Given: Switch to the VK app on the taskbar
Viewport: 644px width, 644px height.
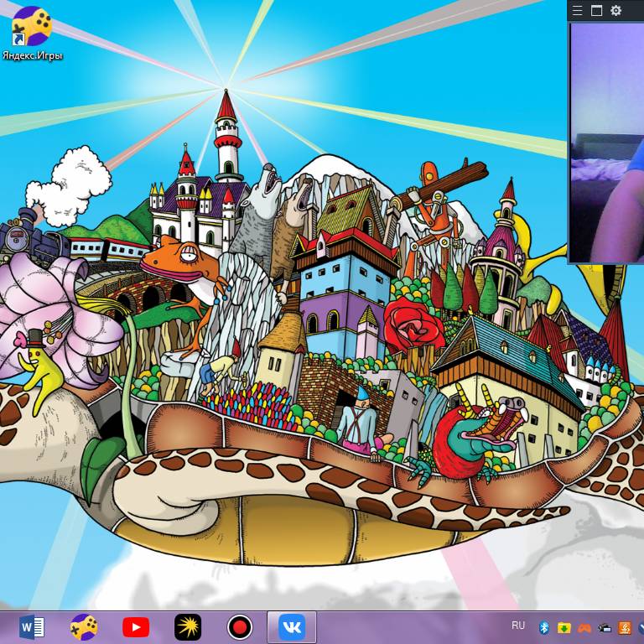Looking at the screenshot, I should click(292, 627).
